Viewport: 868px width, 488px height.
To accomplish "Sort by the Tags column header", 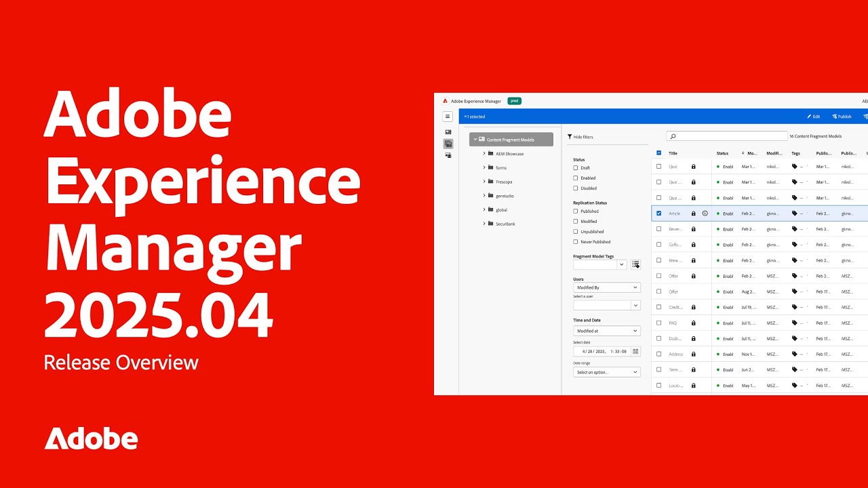I will pos(795,153).
